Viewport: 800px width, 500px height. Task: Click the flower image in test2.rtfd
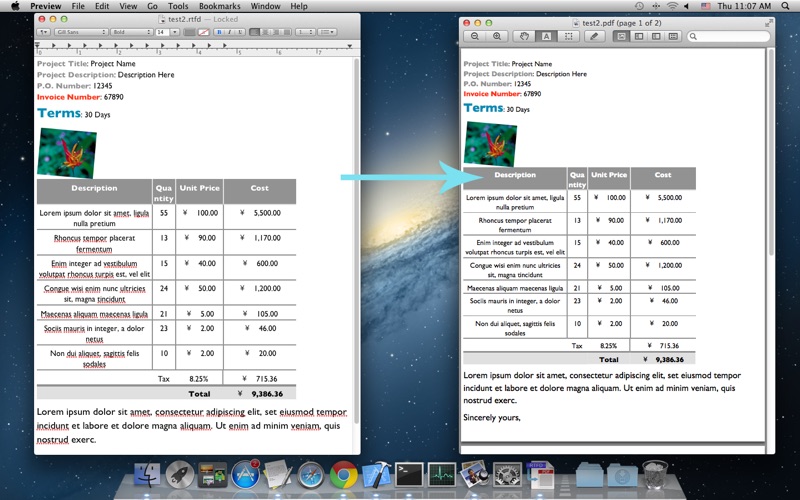click(x=67, y=153)
